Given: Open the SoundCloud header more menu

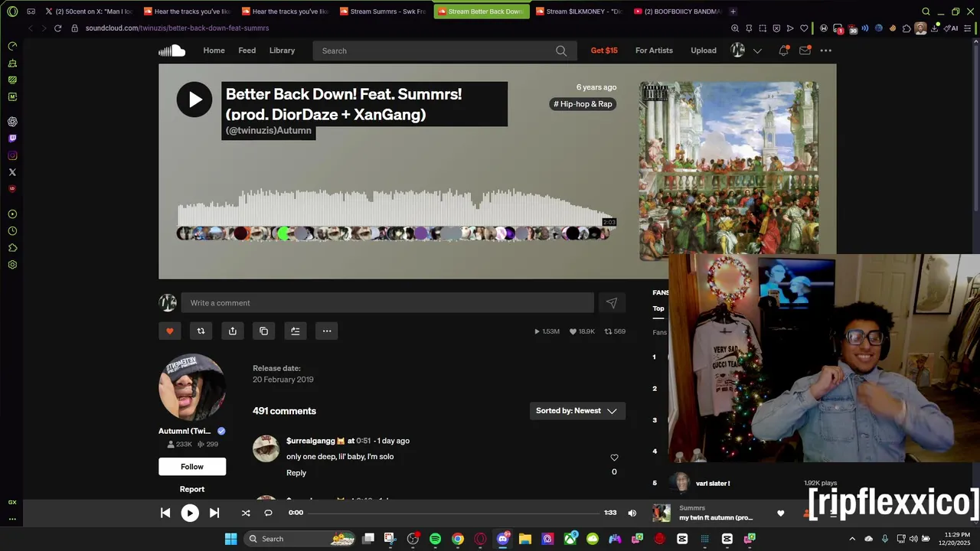Looking at the screenshot, I should (825, 51).
